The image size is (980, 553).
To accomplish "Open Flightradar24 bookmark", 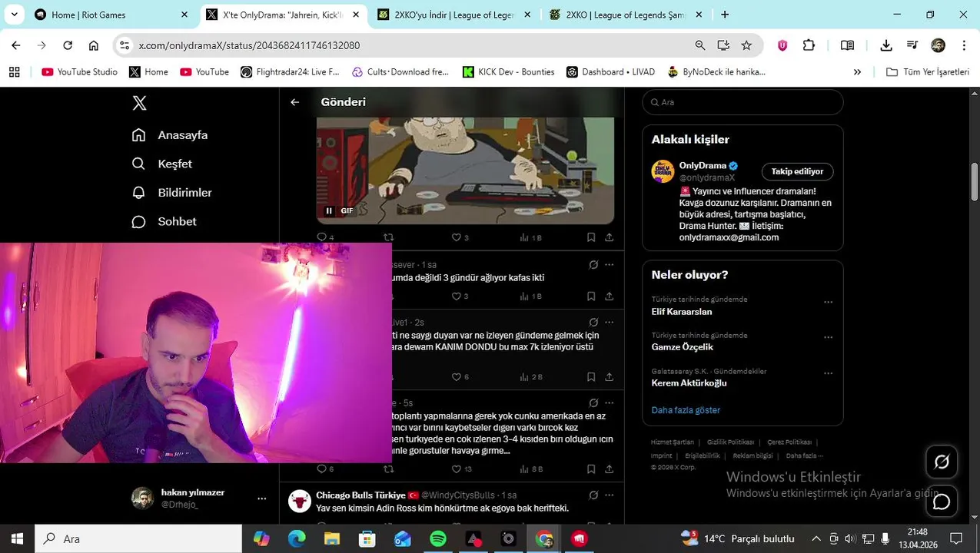I will (x=290, y=72).
